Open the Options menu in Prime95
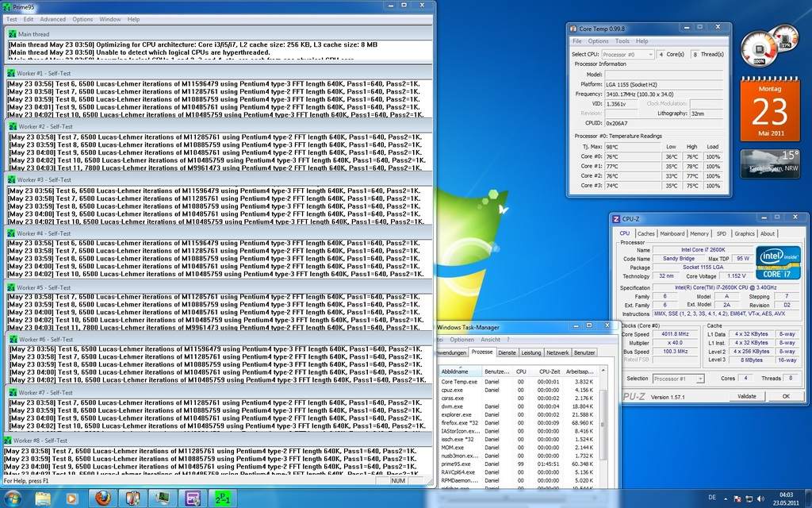Viewport: 812px width, 508px height. (x=82, y=19)
